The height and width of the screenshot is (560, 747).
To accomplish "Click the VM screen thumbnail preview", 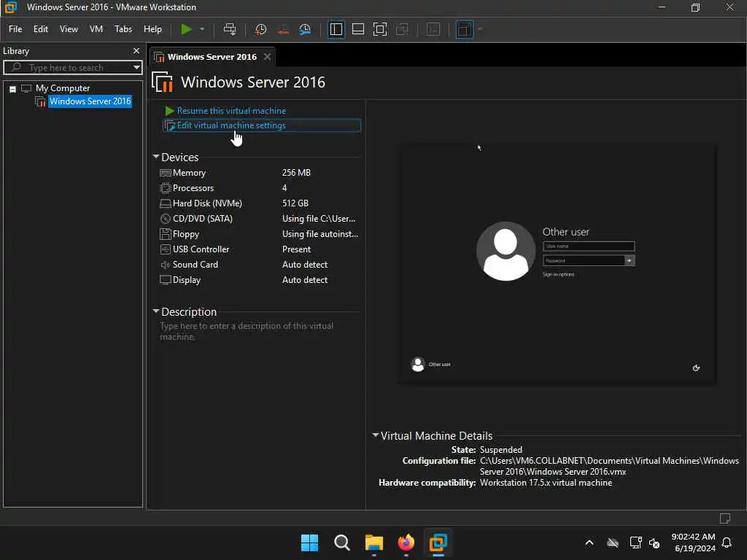I will 557,265.
